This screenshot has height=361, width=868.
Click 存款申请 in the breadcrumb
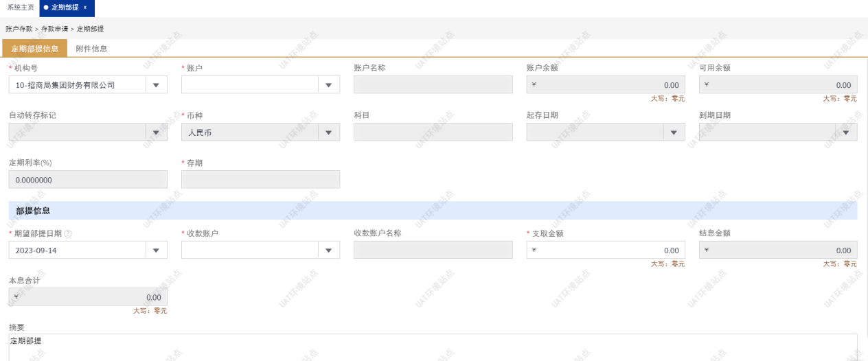tap(54, 29)
